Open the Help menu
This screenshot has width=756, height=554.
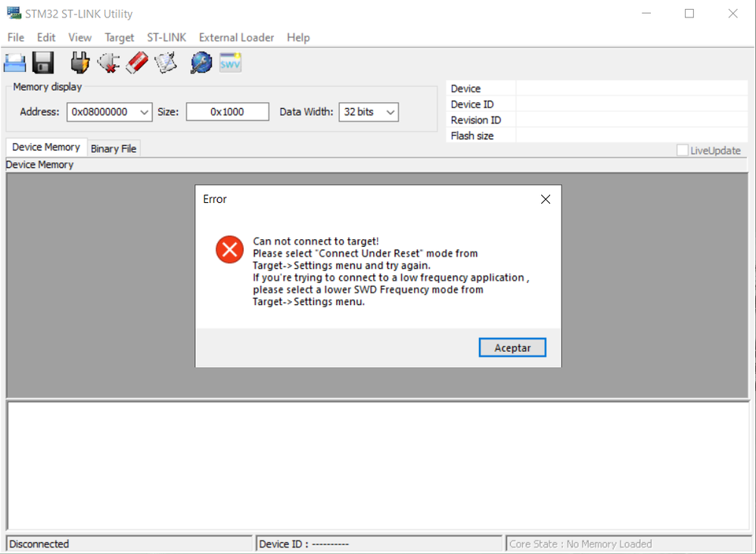pos(298,38)
